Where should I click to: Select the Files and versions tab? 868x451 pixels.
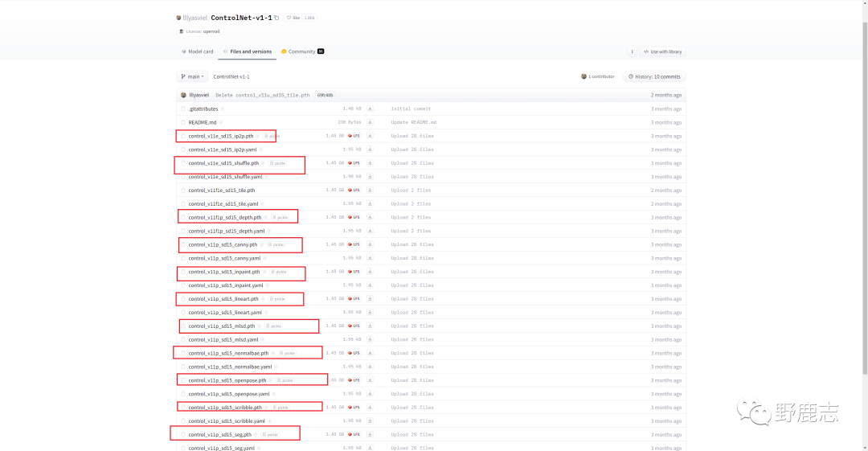tap(247, 51)
